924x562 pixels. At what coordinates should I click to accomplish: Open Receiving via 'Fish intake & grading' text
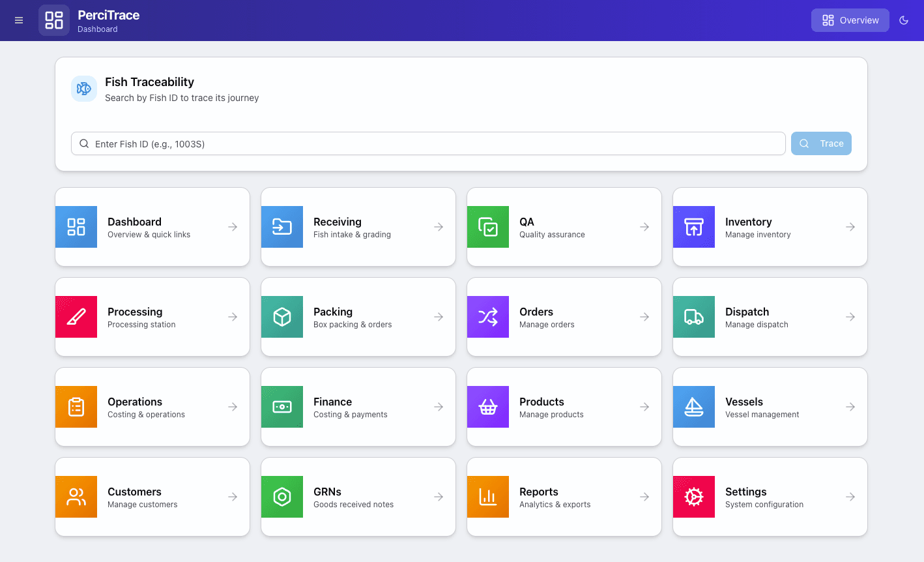coord(352,235)
